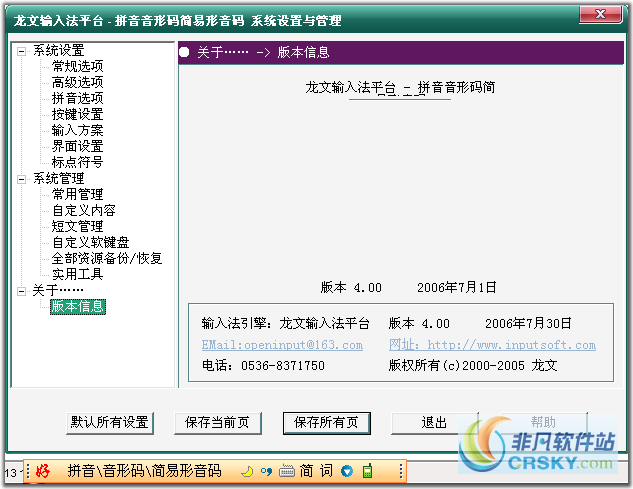Click 2006年7月30日 engine date text
633x489 pixels.
pyautogui.click(x=528, y=323)
